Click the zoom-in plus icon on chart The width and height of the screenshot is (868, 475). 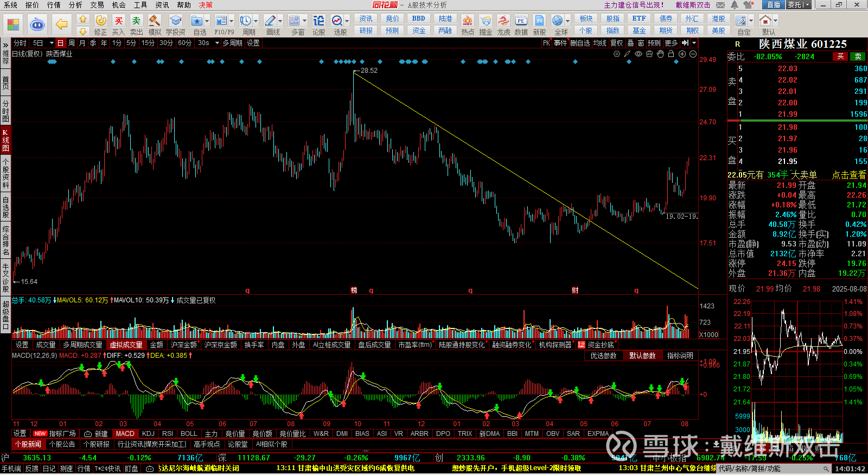pos(682,54)
